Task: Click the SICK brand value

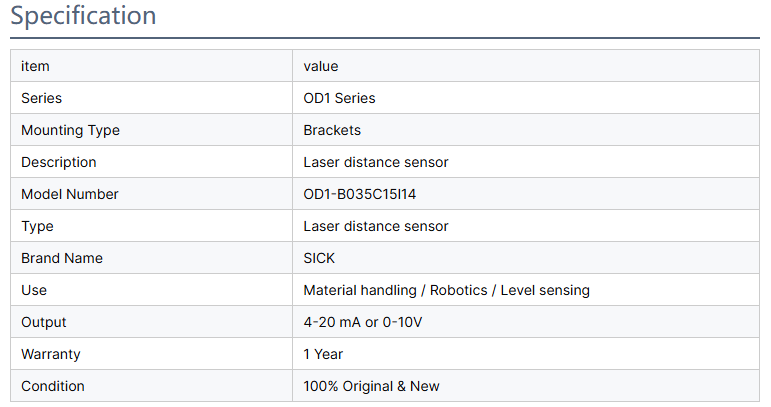Action: tap(319, 258)
